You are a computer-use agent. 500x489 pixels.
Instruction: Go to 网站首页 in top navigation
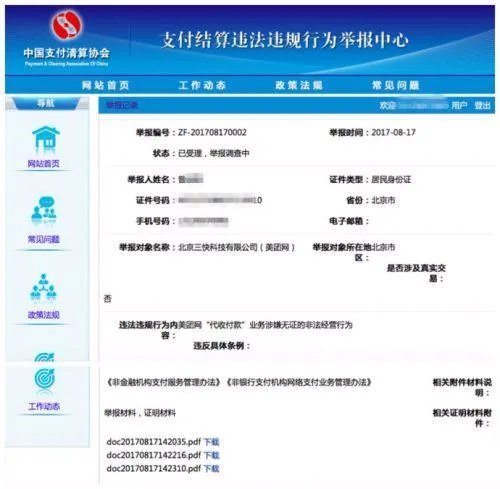coord(106,85)
